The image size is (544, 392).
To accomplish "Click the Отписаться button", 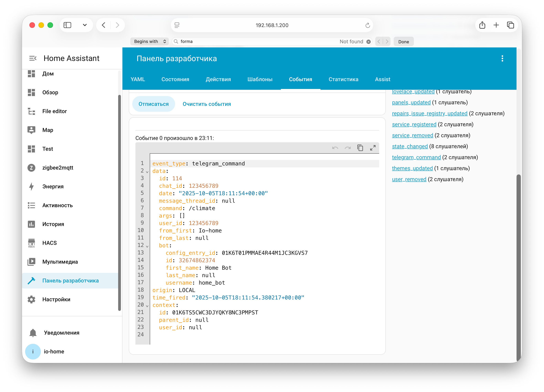I will tap(153, 104).
